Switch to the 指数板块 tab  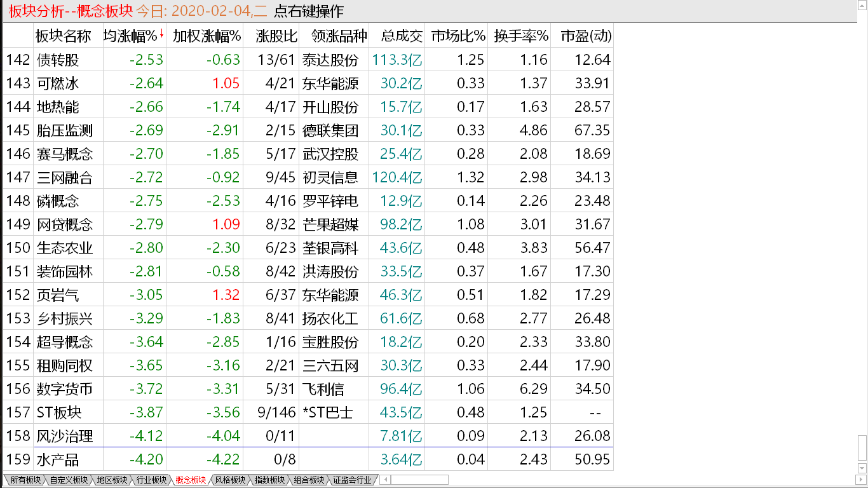click(269, 480)
